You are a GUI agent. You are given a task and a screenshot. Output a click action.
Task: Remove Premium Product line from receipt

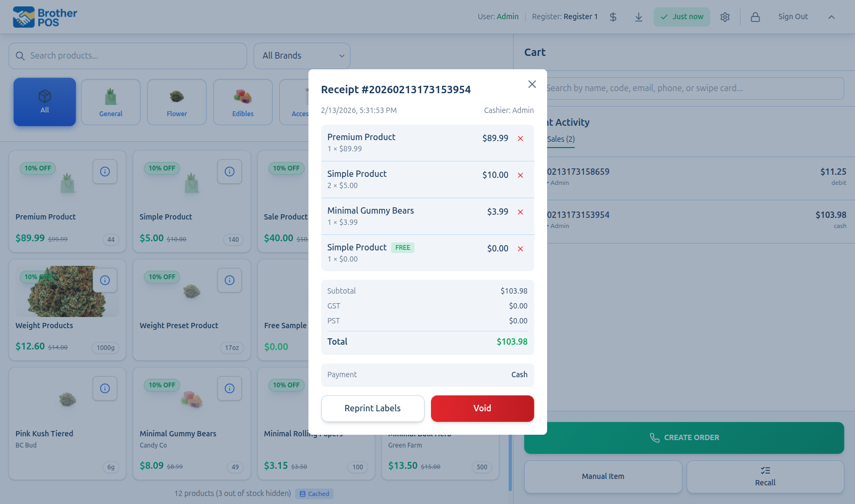click(x=520, y=139)
